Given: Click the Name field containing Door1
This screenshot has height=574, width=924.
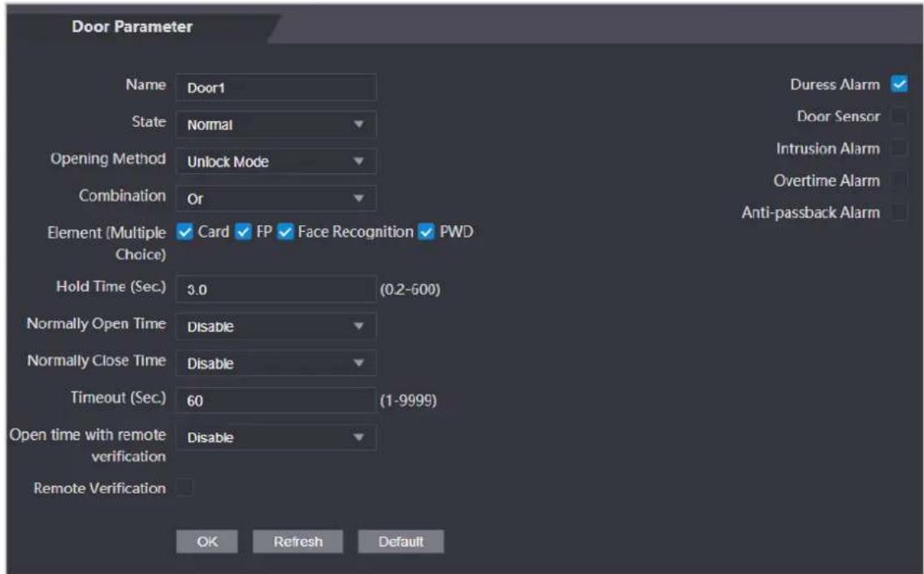Looking at the screenshot, I should tap(275, 88).
